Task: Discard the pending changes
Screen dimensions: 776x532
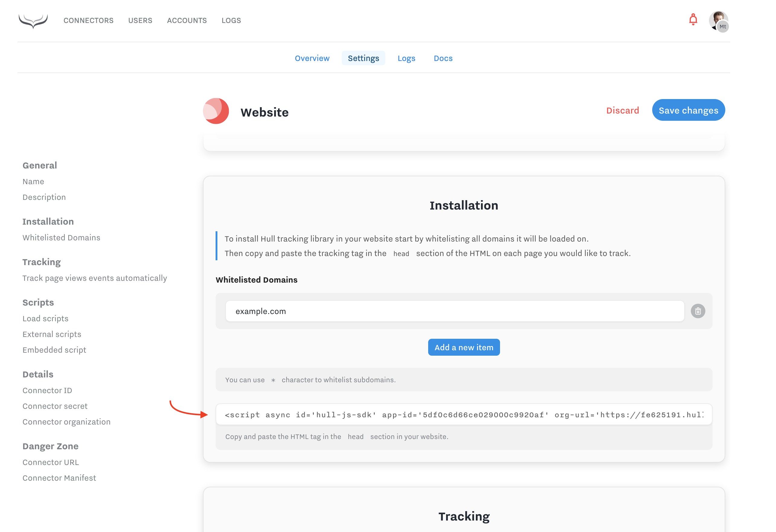Action: 622,111
